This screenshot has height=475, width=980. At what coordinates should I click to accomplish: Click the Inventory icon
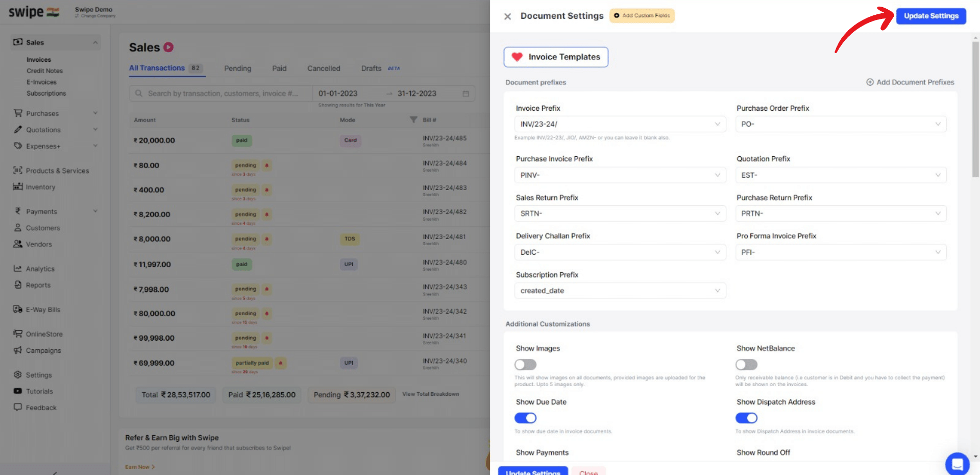coord(18,186)
